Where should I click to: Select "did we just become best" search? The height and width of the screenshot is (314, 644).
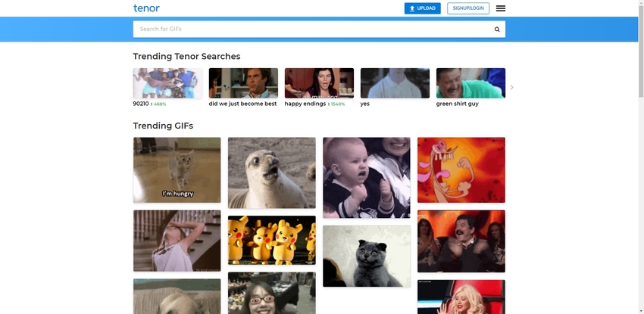(243, 83)
